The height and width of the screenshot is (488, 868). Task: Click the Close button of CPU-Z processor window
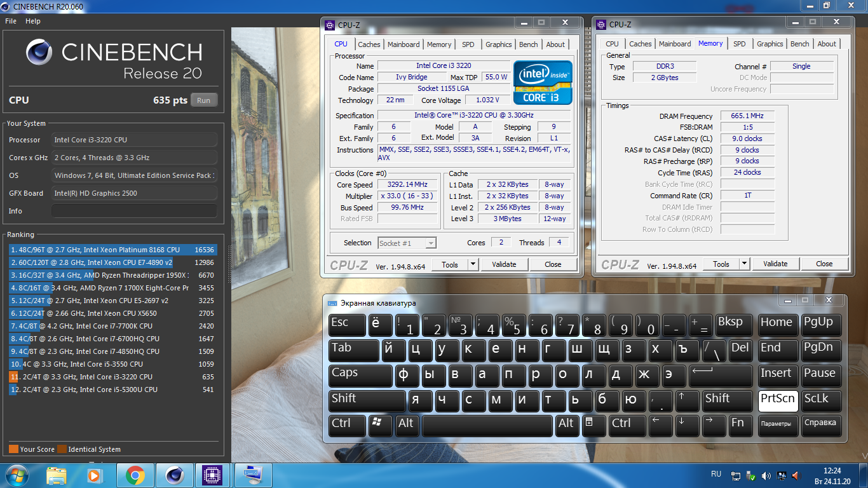(553, 264)
